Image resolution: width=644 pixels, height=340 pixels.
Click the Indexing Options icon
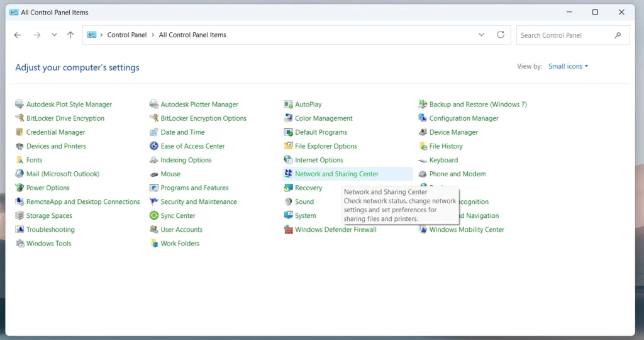(x=154, y=161)
